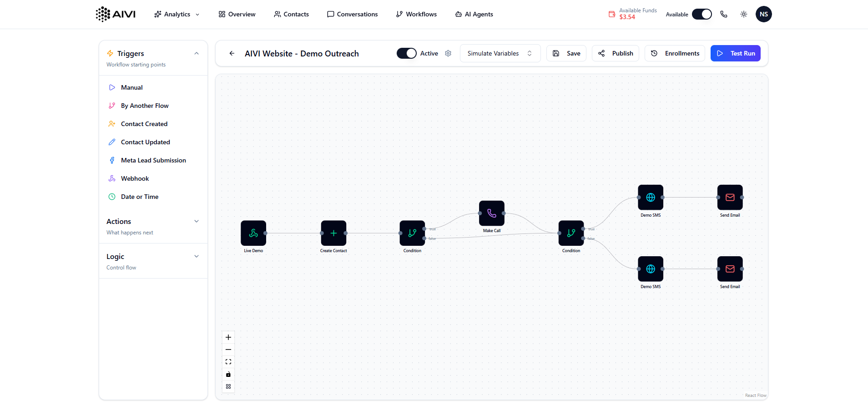868x411 pixels.
Task: Switch theme using the sun icon
Action: (744, 14)
